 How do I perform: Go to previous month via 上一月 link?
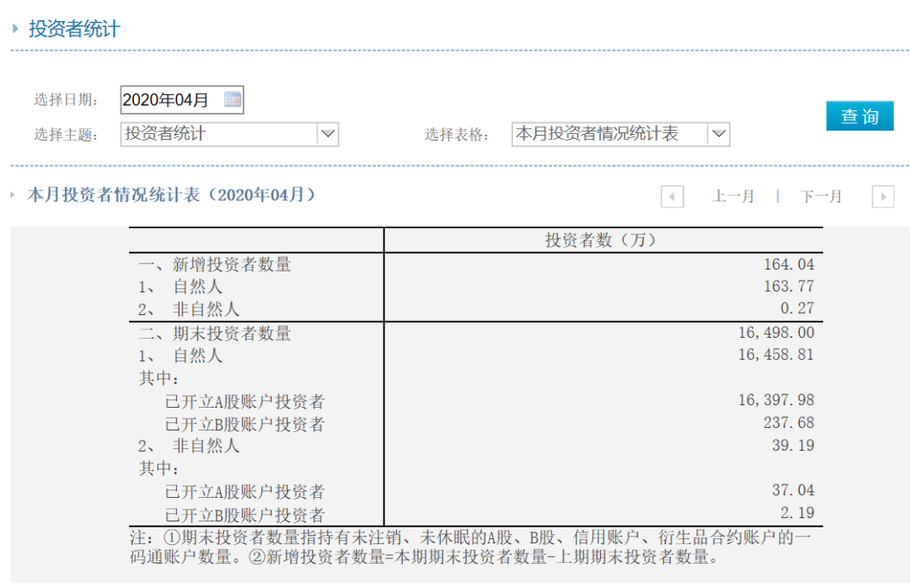[x=733, y=196]
